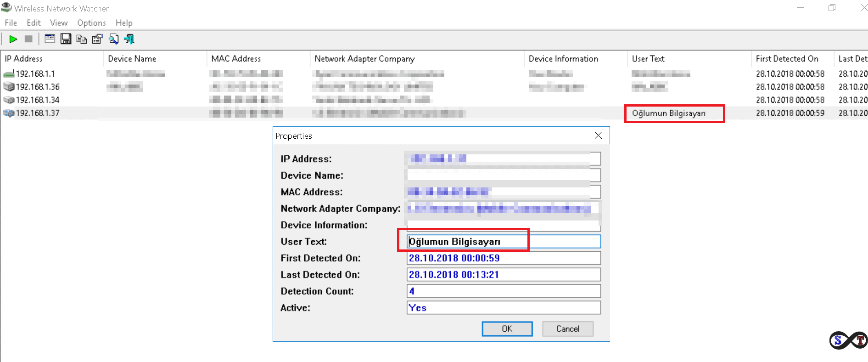The height and width of the screenshot is (362, 868).
Task: Confirm the Properties dialog with OK
Action: [x=507, y=329]
